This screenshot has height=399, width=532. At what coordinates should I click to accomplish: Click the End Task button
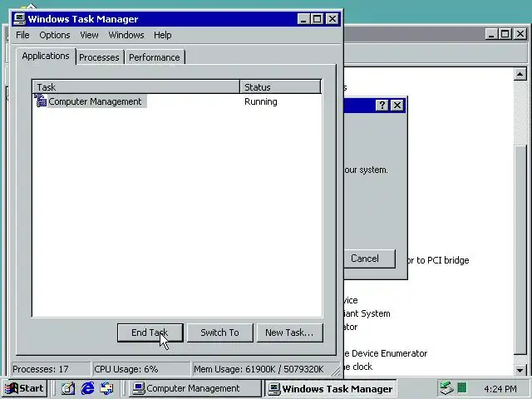click(x=150, y=332)
